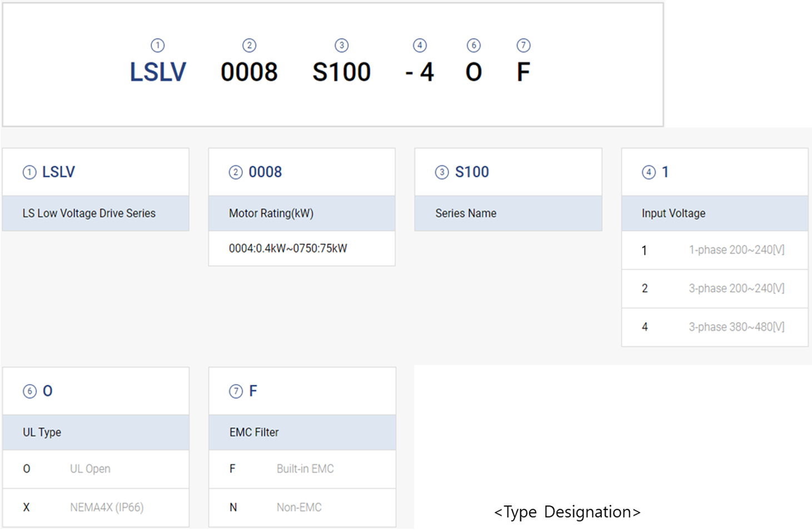Click the Motor Rating(kW) label

[x=271, y=214]
